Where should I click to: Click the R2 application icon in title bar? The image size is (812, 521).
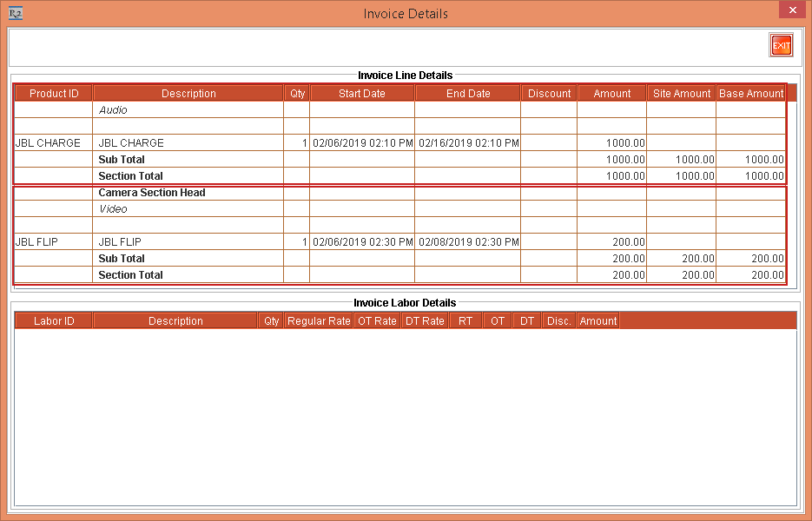(x=15, y=13)
